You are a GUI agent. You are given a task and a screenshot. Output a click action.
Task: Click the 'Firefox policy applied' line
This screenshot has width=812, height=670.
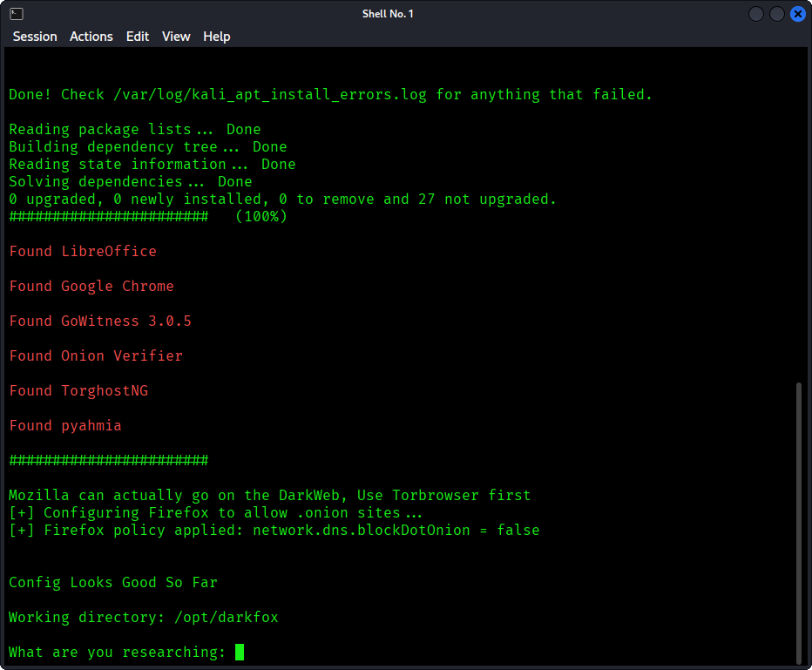(x=274, y=531)
